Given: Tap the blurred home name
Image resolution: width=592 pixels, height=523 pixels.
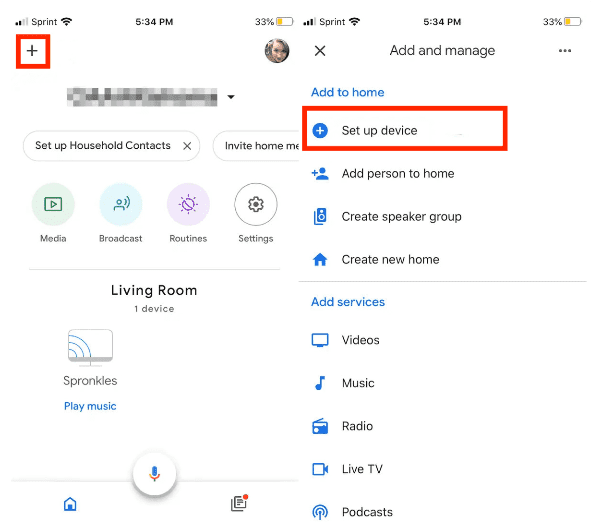Looking at the screenshot, I should pyautogui.click(x=142, y=97).
